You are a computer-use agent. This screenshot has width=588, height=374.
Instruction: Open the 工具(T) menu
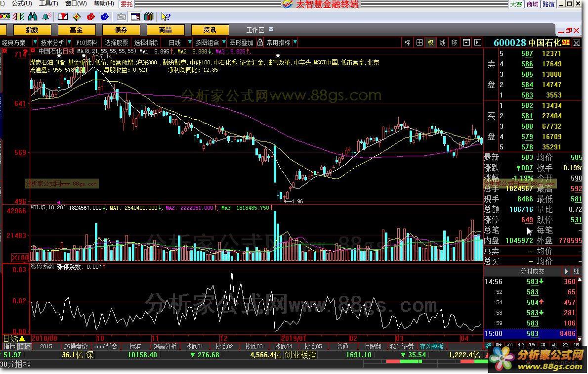48,3
